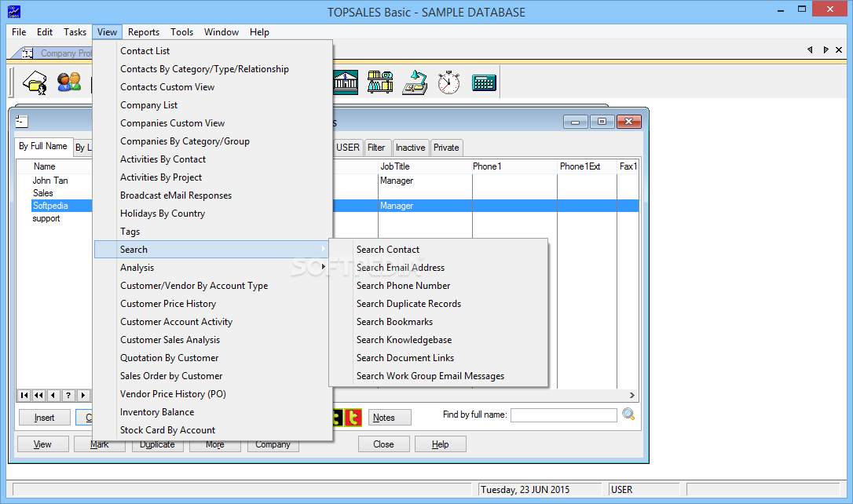Click the Notes button

390,418
